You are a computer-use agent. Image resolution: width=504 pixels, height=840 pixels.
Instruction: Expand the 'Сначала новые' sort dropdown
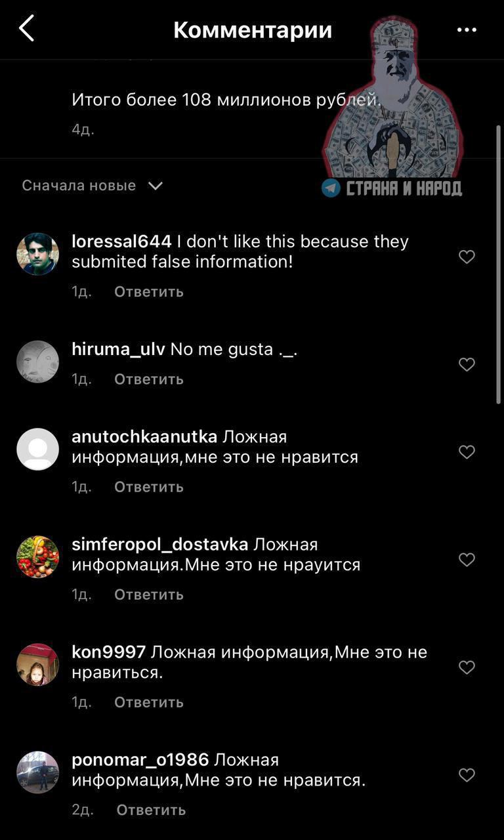pyautogui.click(x=92, y=186)
